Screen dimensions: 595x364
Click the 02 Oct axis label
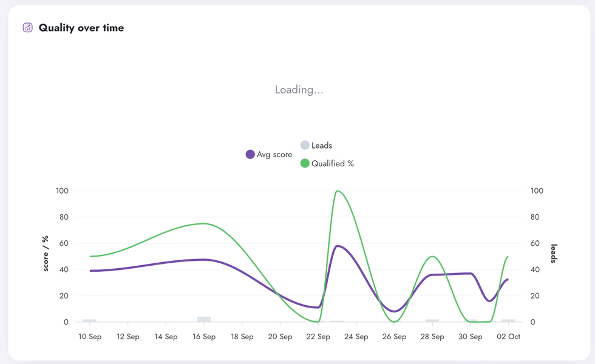coord(509,336)
